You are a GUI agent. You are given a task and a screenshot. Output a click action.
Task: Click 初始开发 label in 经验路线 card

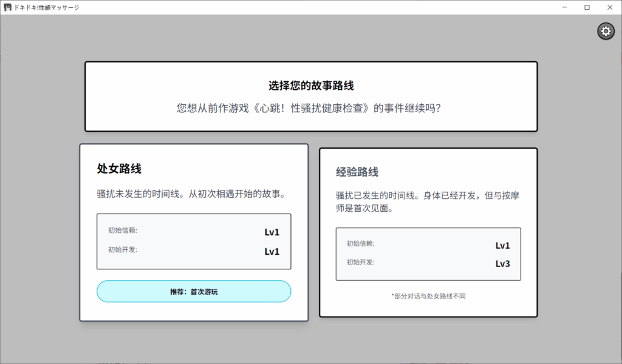point(361,262)
